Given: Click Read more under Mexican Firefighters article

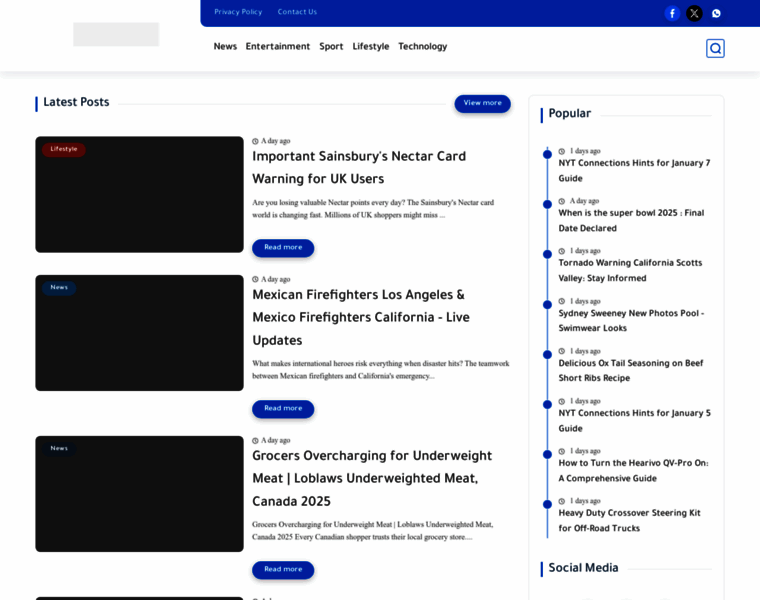Looking at the screenshot, I should pyautogui.click(x=283, y=409).
